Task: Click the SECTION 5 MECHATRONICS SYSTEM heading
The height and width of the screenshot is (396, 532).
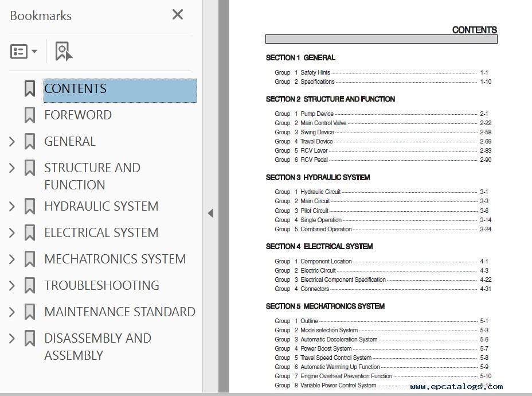Action: [326, 306]
